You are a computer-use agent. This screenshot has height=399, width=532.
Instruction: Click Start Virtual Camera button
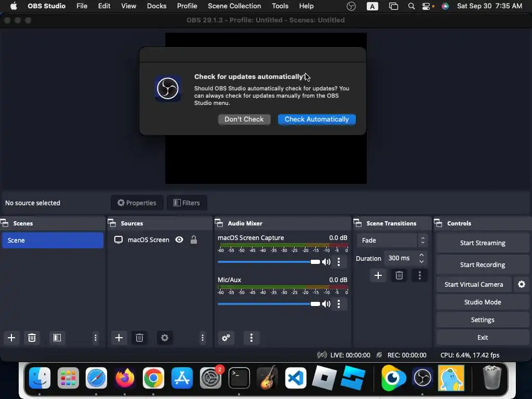tap(474, 284)
